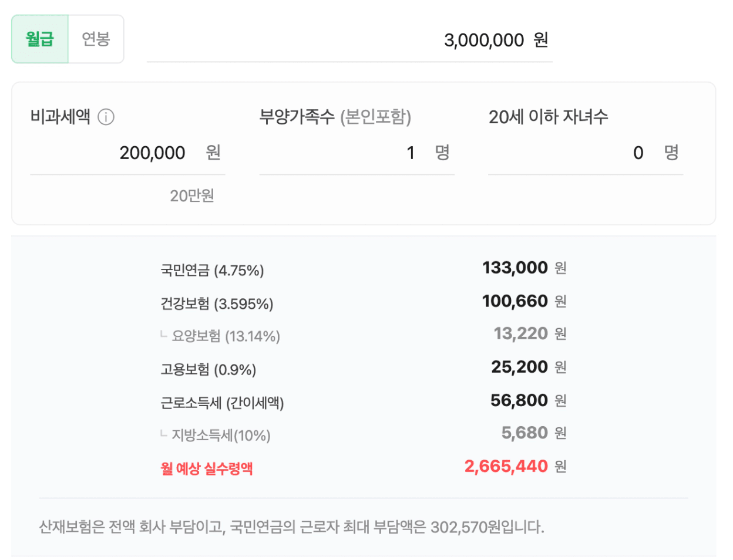Click the 3,000,000 원 salary input field
Viewport: 733px width, 560px height.
(x=349, y=40)
